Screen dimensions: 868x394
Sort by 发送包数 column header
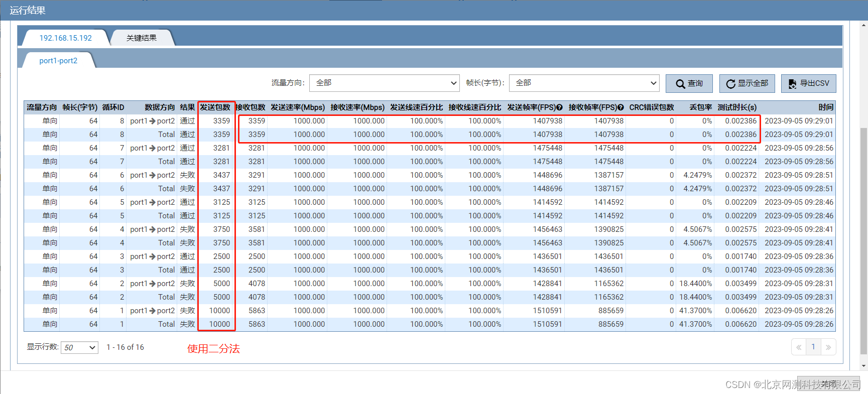(x=215, y=107)
